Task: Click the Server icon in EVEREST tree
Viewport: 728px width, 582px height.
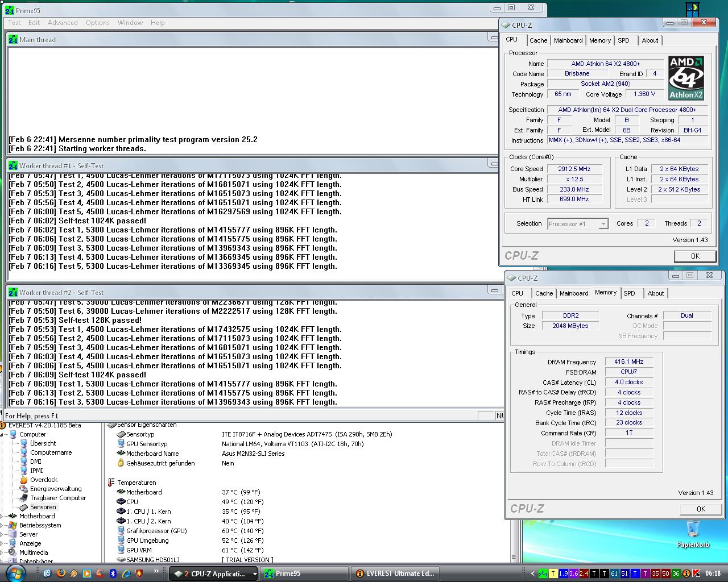Action: point(13,534)
